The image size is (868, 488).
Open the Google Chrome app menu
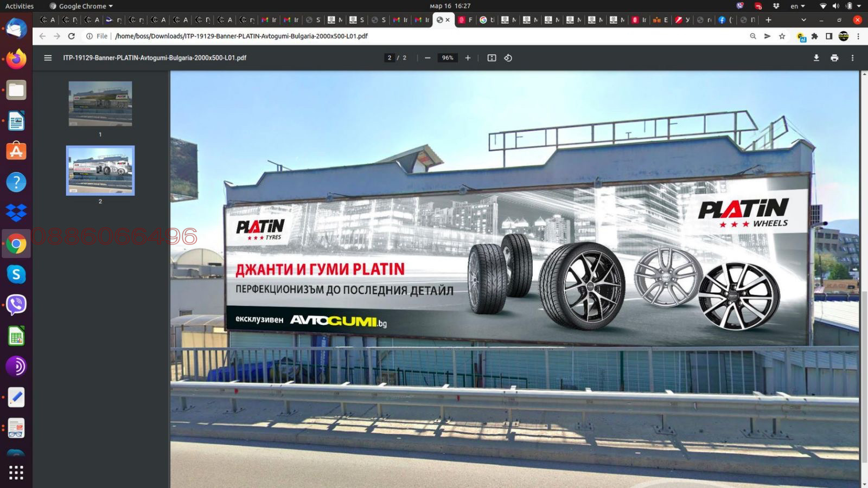point(81,6)
